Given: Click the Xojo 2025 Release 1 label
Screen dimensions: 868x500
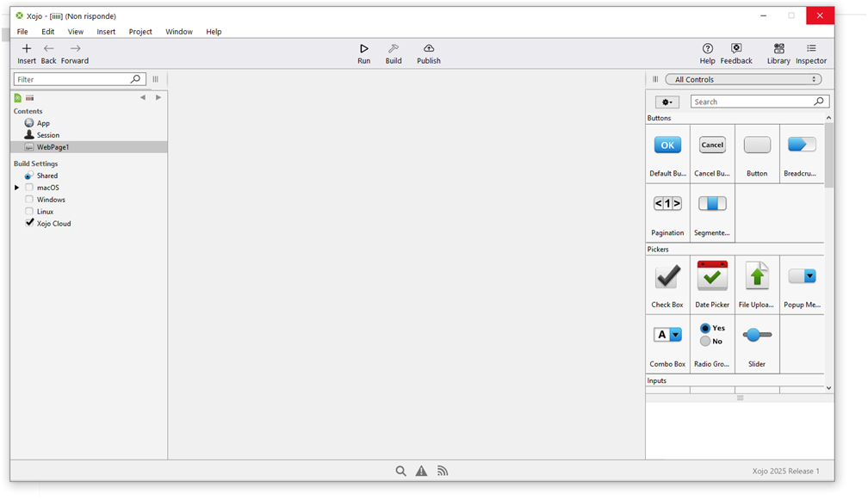Looking at the screenshot, I should pyautogui.click(x=785, y=471).
